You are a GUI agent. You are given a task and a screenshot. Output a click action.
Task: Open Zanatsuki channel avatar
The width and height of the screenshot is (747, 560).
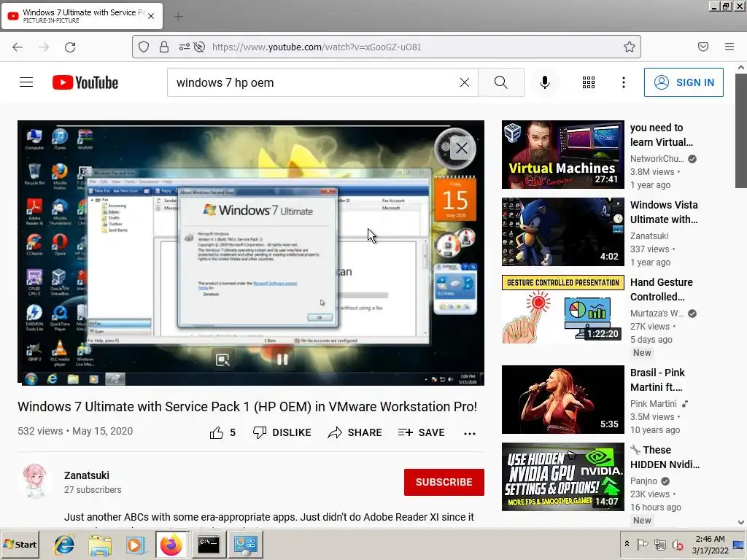[35, 481]
